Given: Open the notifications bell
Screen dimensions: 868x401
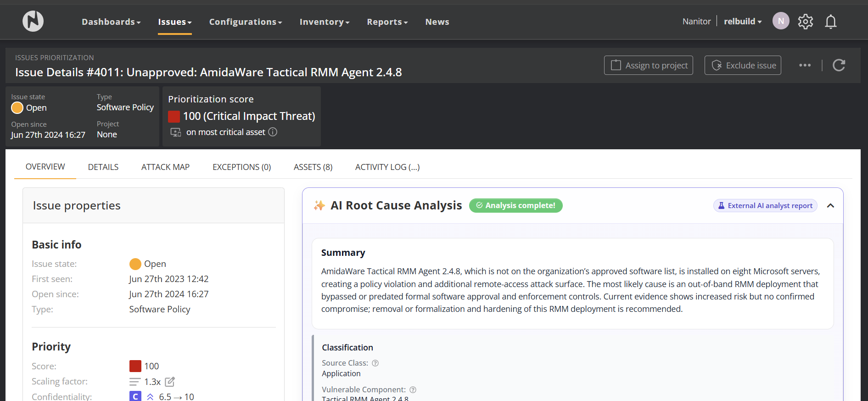Looking at the screenshot, I should tap(830, 22).
